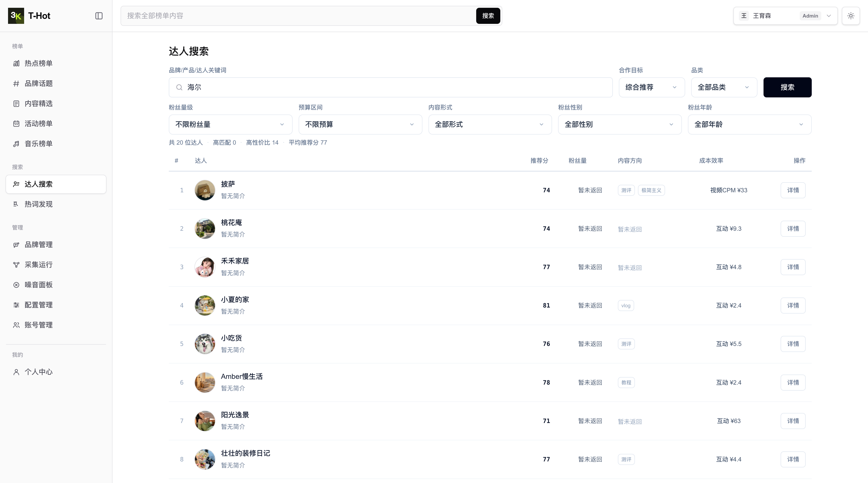
Task: Open the 王育森 Admin account menu
Action: [785, 16]
